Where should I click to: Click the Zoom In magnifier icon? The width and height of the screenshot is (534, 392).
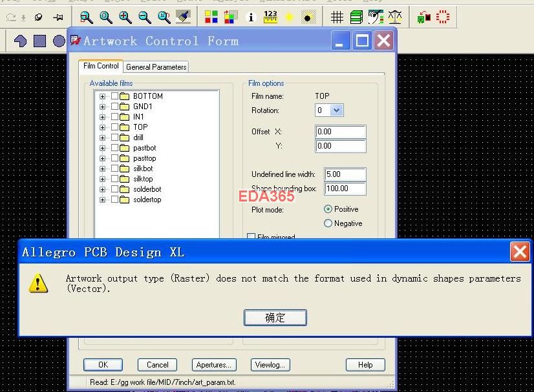pyautogui.click(x=125, y=17)
